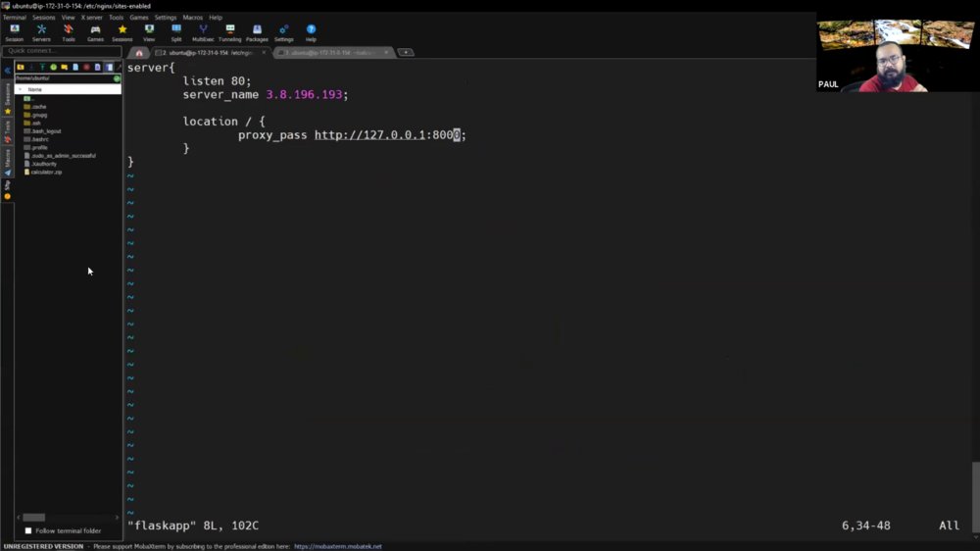
Task: Select the .profile file
Action: click(x=35, y=147)
